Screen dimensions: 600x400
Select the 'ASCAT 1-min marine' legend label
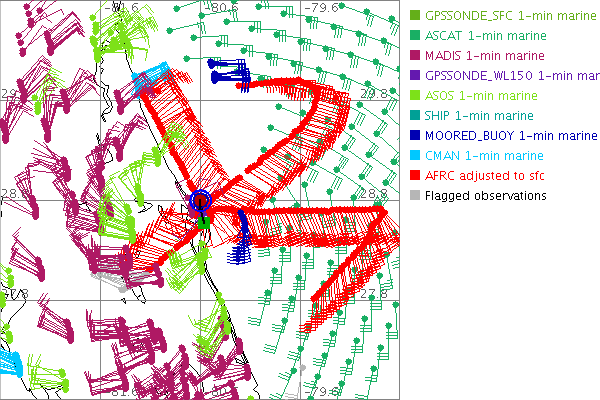[485, 35]
